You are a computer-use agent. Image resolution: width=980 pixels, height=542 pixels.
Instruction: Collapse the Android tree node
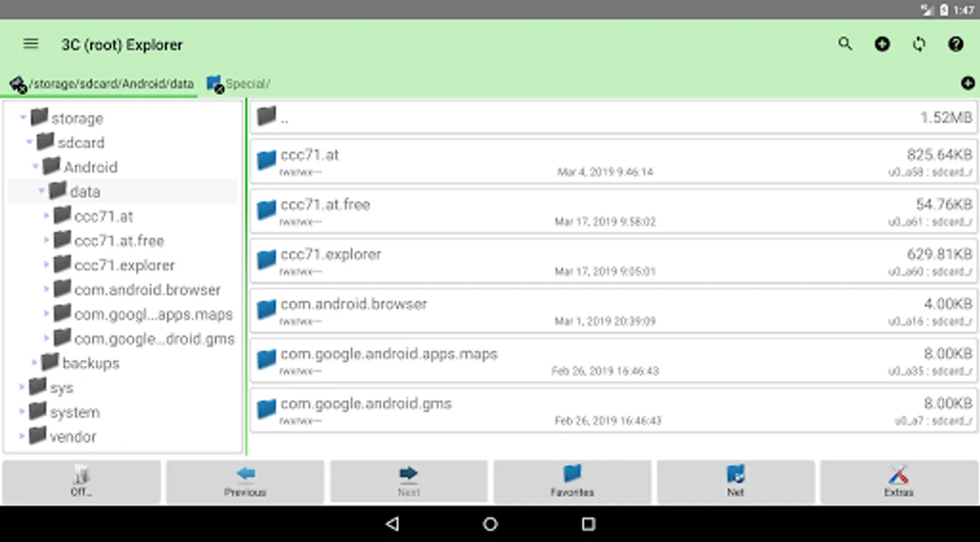(35, 167)
